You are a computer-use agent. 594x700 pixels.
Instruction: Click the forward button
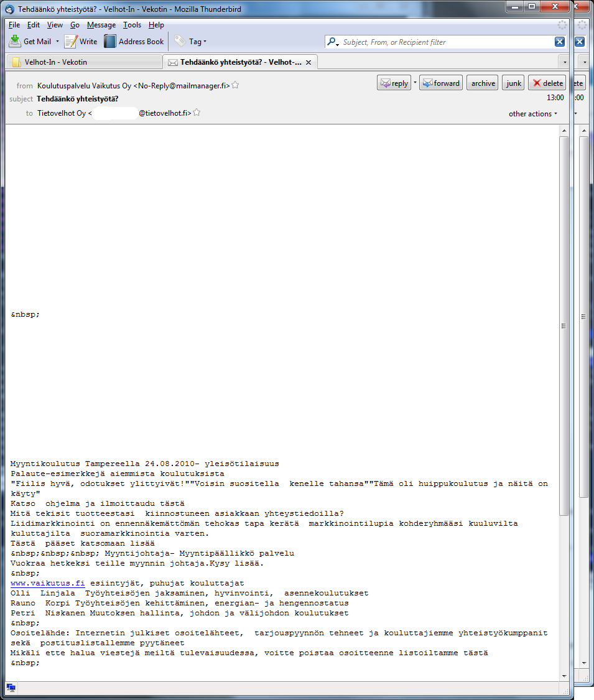click(x=441, y=83)
